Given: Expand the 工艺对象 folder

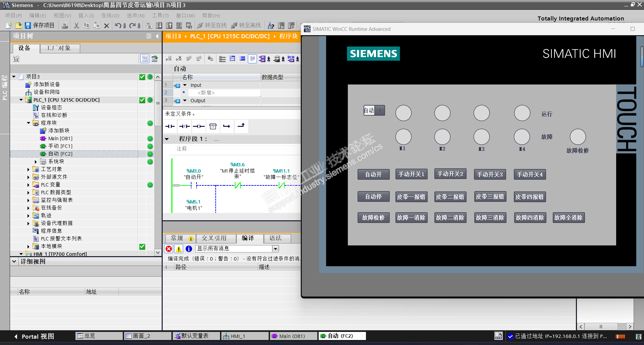Looking at the screenshot, I should (29, 169).
